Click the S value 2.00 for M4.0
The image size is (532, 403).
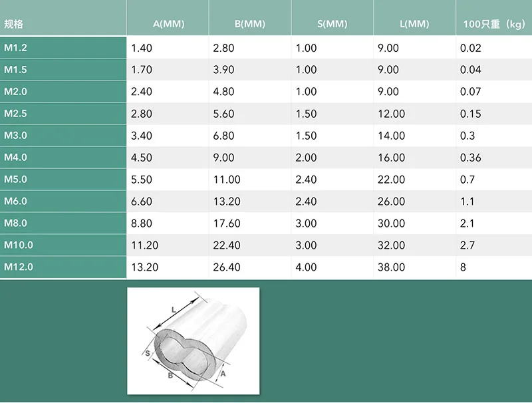coord(306,158)
